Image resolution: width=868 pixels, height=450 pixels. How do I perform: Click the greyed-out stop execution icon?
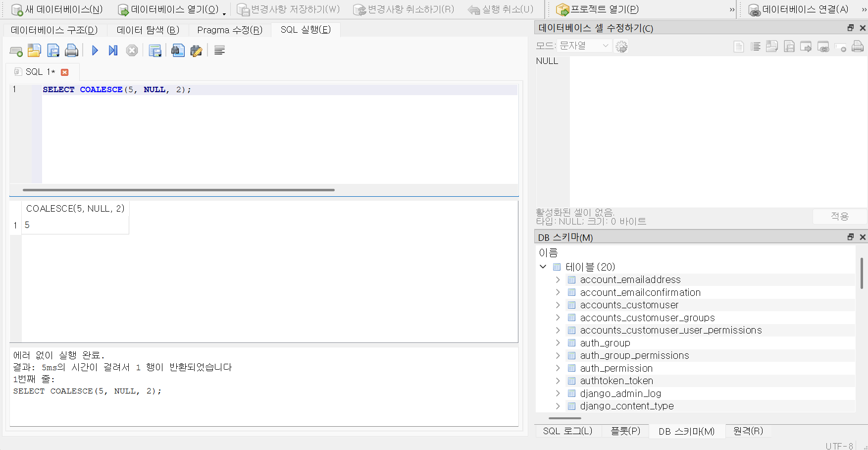[x=132, y=51]
